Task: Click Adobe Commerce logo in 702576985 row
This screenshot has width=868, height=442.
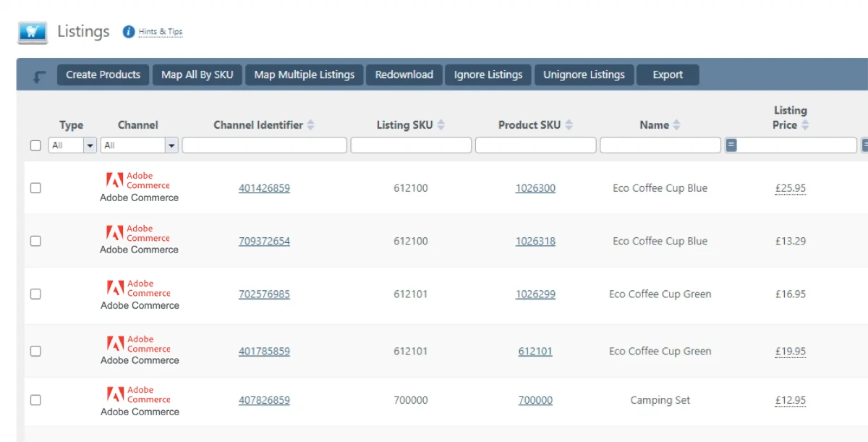Action: click(x=137, y=288)
